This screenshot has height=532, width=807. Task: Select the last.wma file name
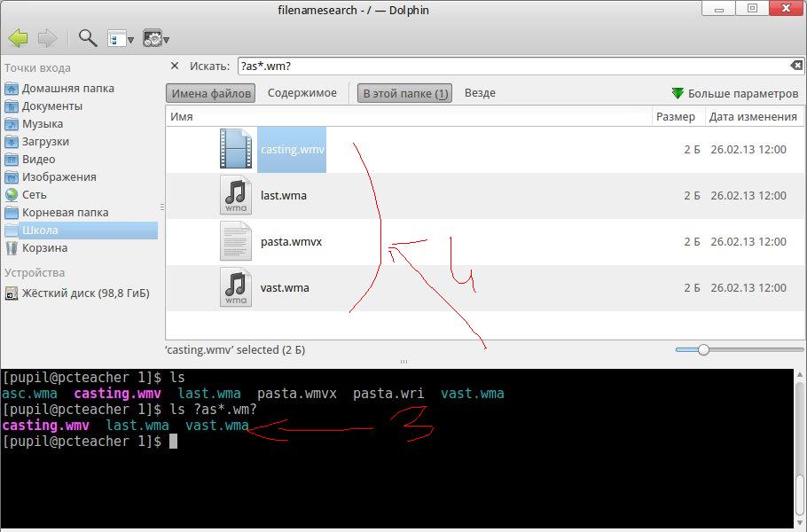pos(284,196)
